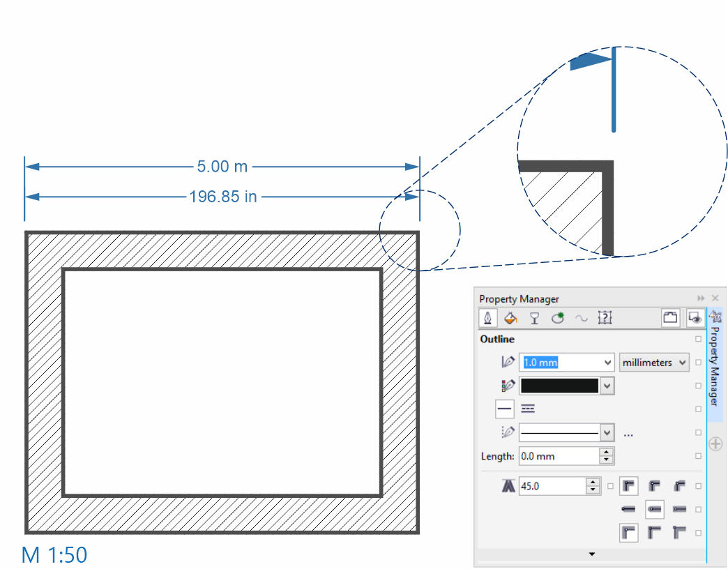Click the dotted pen line style icon

click(508, 432)
